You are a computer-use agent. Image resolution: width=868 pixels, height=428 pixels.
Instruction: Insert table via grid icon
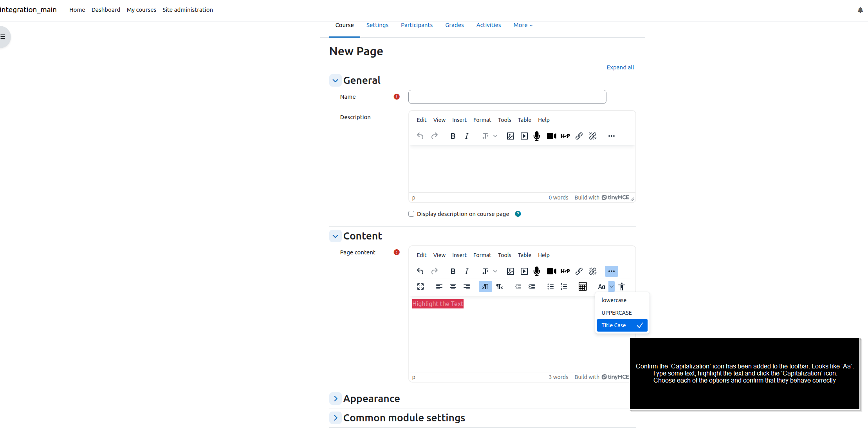click(x=583, y=287)
